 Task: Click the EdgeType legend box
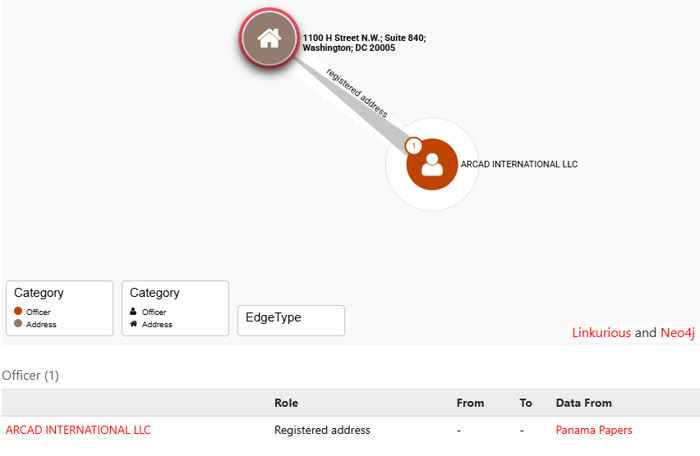pos(291,320)
